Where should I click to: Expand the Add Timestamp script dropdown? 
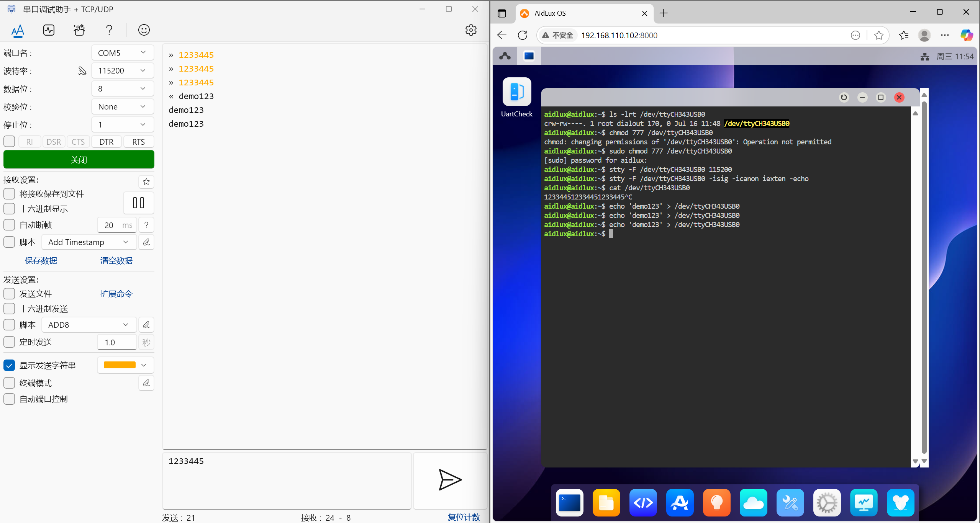pos(89,242)
